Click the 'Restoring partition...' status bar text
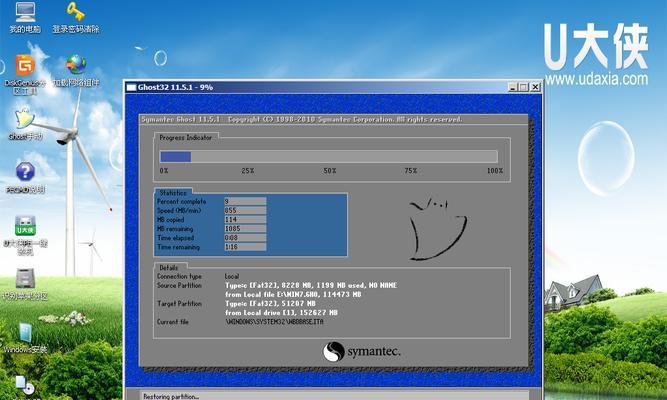This screenshot has width=667, height=400. pyautogui.click(x=171, y=397)
